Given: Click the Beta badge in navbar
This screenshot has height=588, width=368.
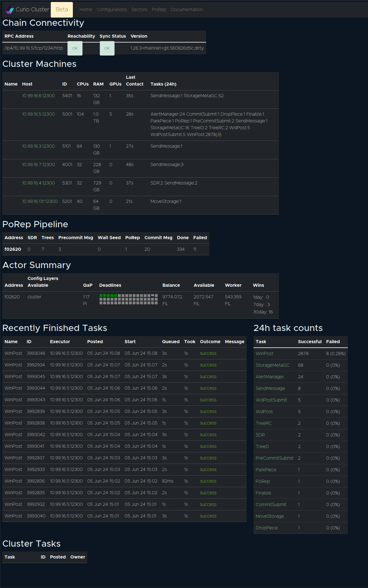Looking at the screenshot, I should pos(62,10).
